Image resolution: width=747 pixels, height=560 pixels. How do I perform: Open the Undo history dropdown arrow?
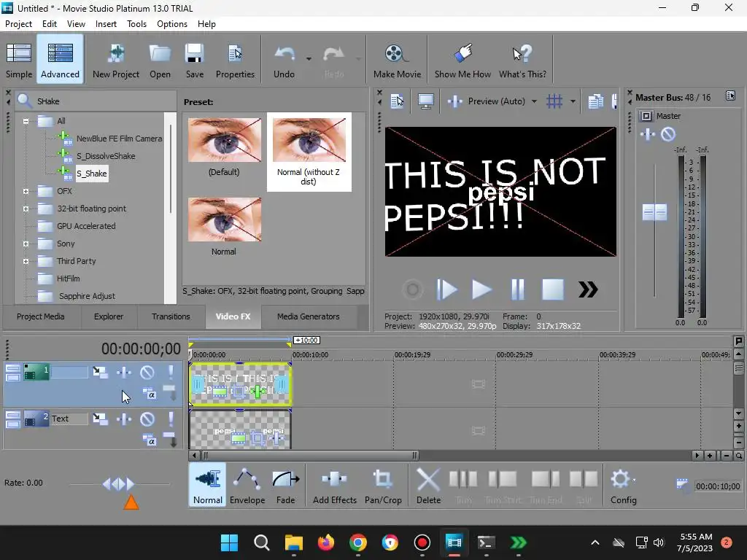[x=309, y=59]
